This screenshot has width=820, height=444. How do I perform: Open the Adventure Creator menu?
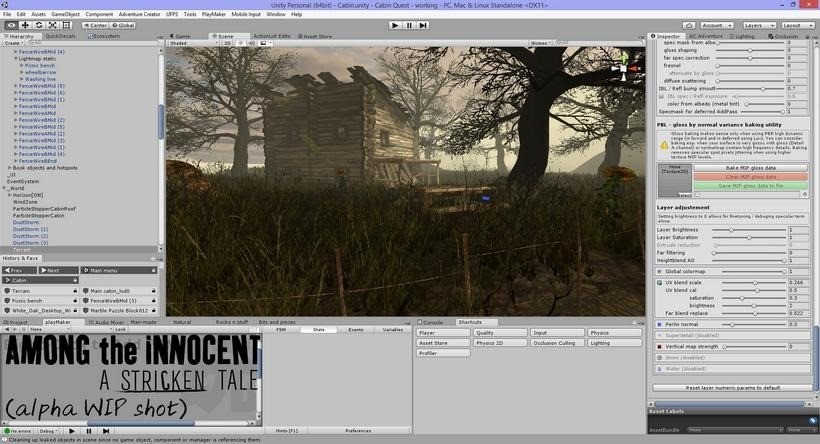pos(139,14)
